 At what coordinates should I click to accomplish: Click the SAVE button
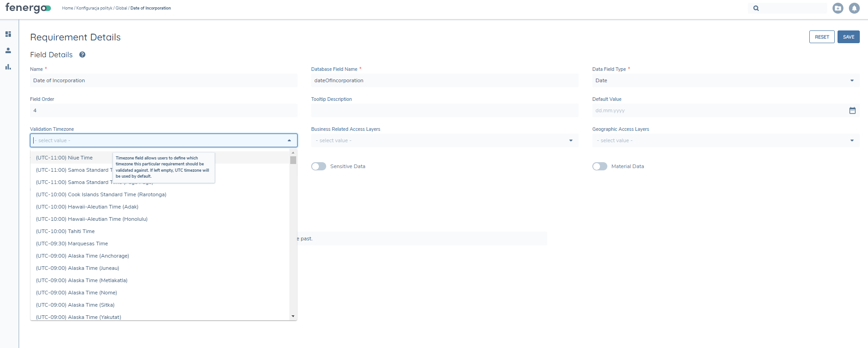point(848,37)
